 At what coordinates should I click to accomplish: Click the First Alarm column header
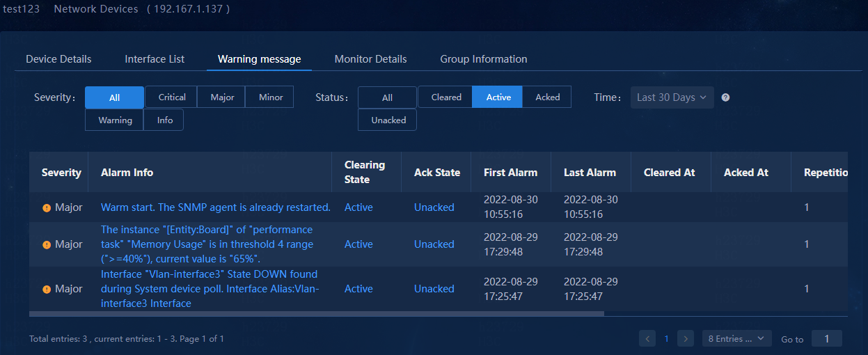[x=510, y=173]
